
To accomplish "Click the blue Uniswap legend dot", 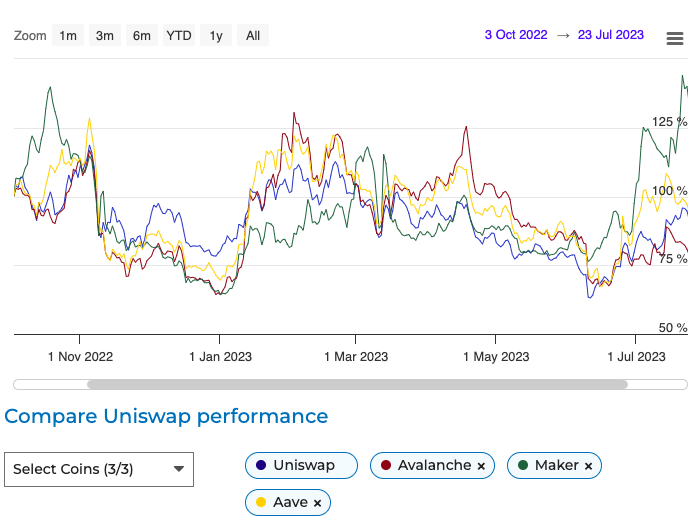I will 261,465.
